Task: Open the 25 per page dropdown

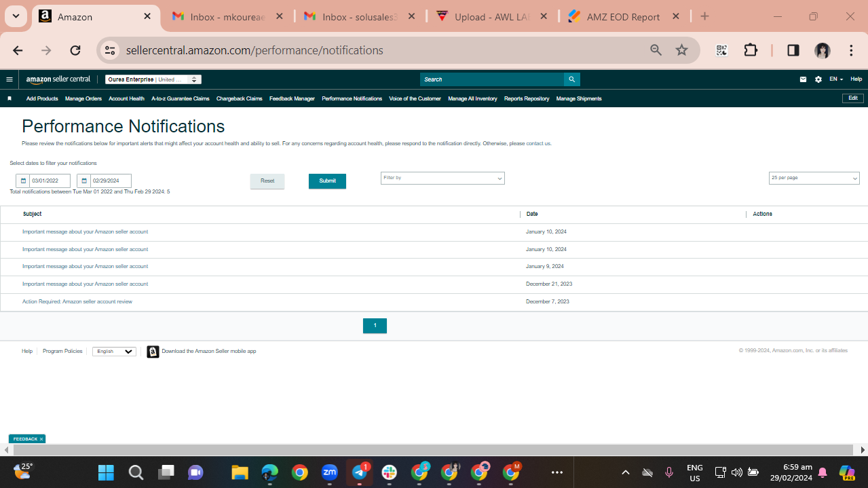Action: 814,178
